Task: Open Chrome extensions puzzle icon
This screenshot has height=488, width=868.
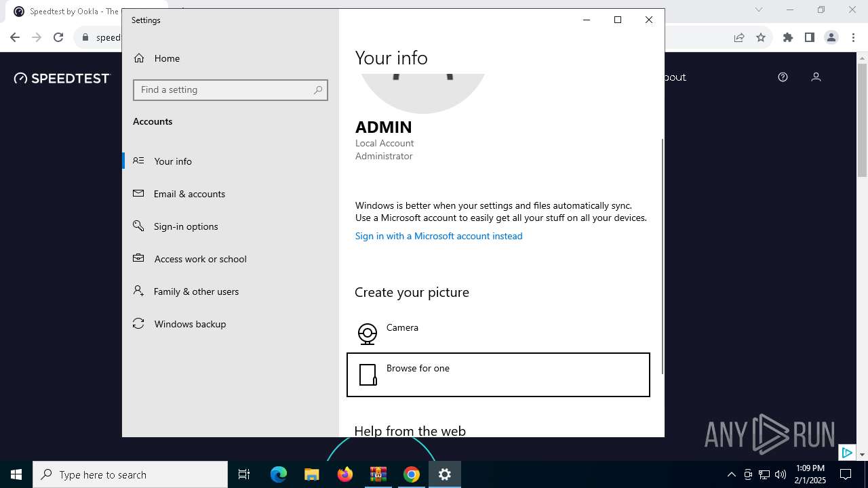Action: click(x=787, y=38)
